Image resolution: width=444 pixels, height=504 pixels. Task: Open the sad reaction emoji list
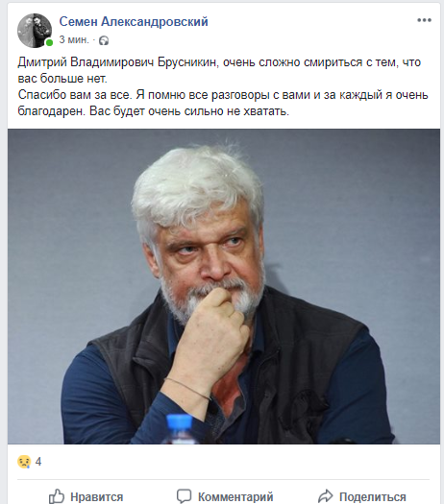(x=24, y=462)
